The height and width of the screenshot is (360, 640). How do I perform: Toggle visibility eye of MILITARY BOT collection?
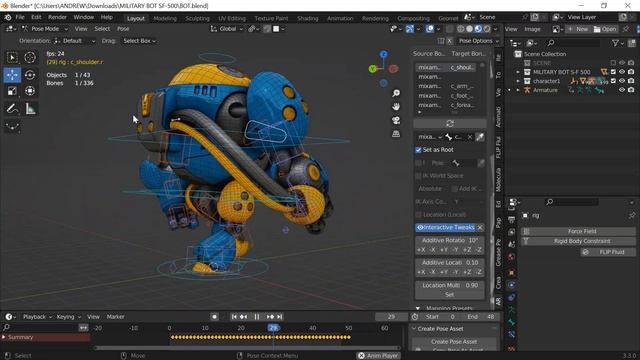(622, 72)
